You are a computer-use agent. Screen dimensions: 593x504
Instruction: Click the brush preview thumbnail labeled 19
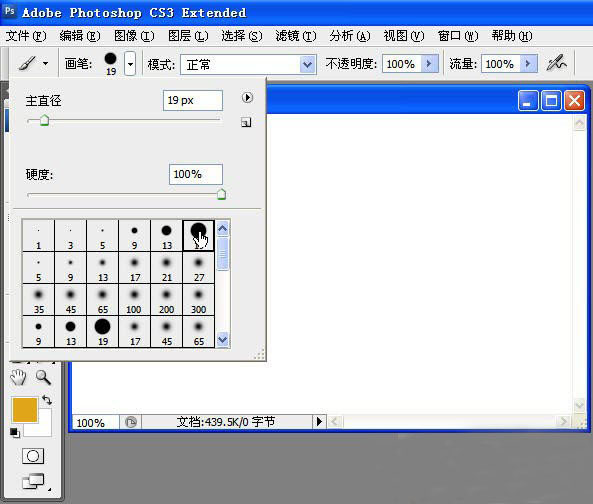(110, 64)
